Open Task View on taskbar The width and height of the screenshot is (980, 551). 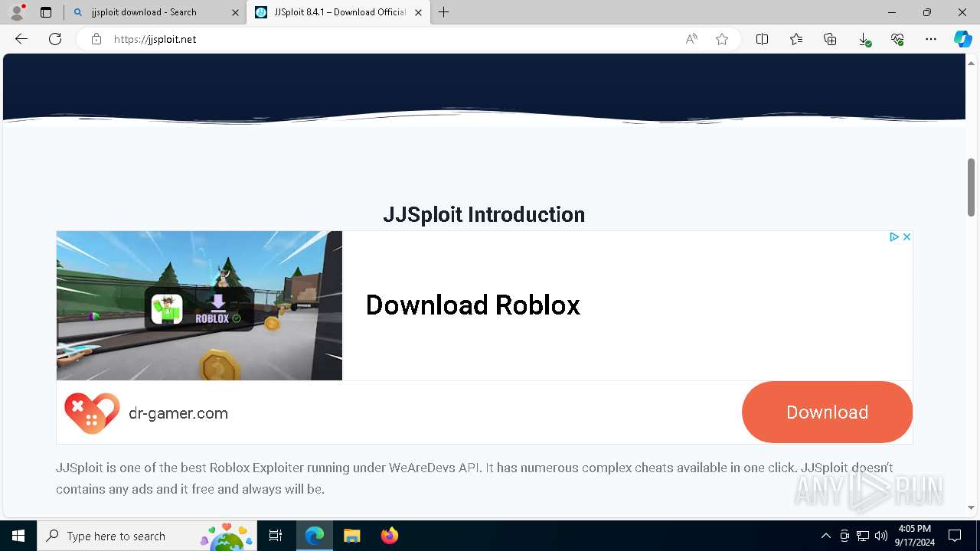click(276, 536)
